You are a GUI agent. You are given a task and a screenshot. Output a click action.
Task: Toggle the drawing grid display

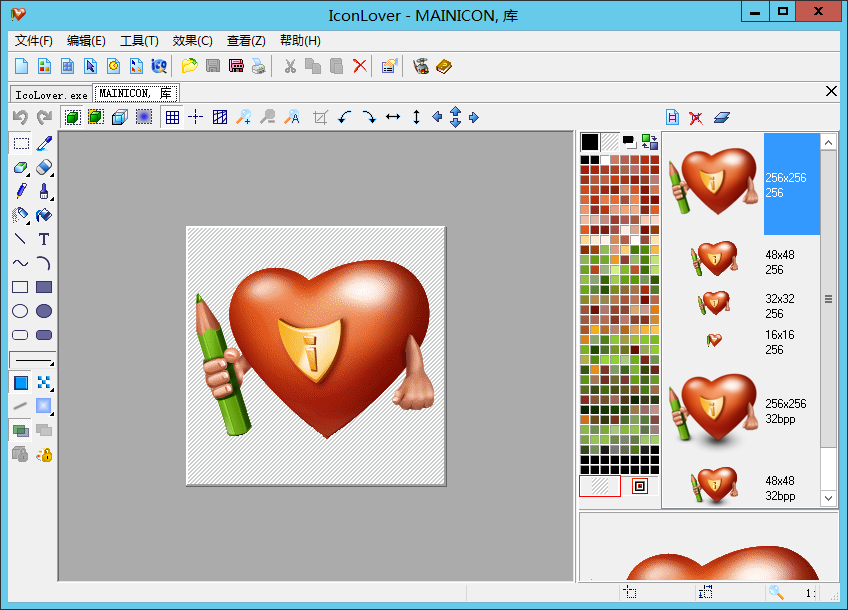pos(170,117)
